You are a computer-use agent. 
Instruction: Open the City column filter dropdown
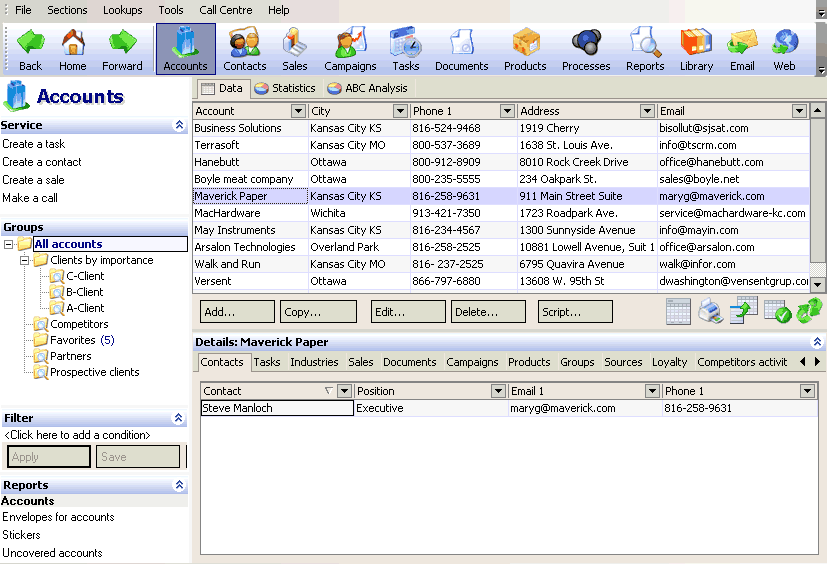[400, 111]
